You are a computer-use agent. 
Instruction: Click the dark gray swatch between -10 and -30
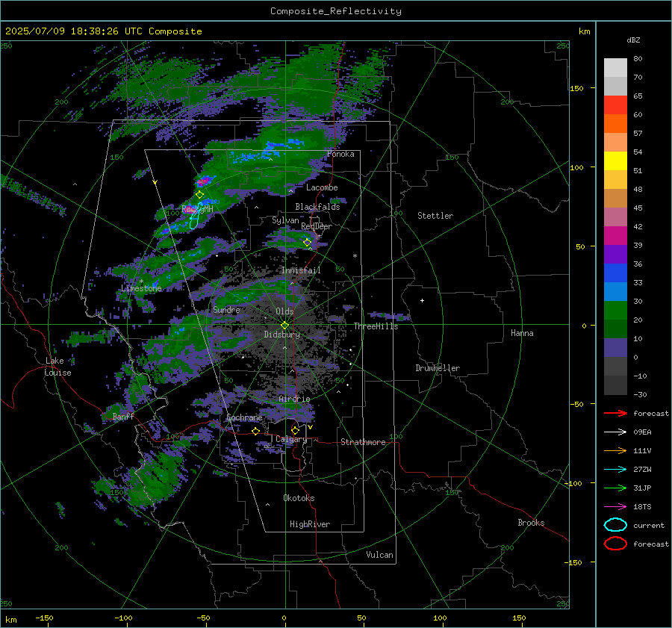tap(615, 385)
